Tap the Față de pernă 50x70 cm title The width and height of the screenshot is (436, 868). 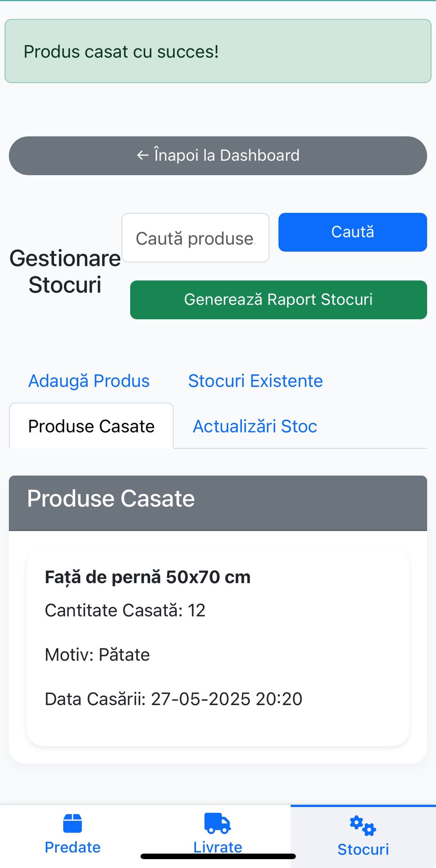tap(148, 577)
